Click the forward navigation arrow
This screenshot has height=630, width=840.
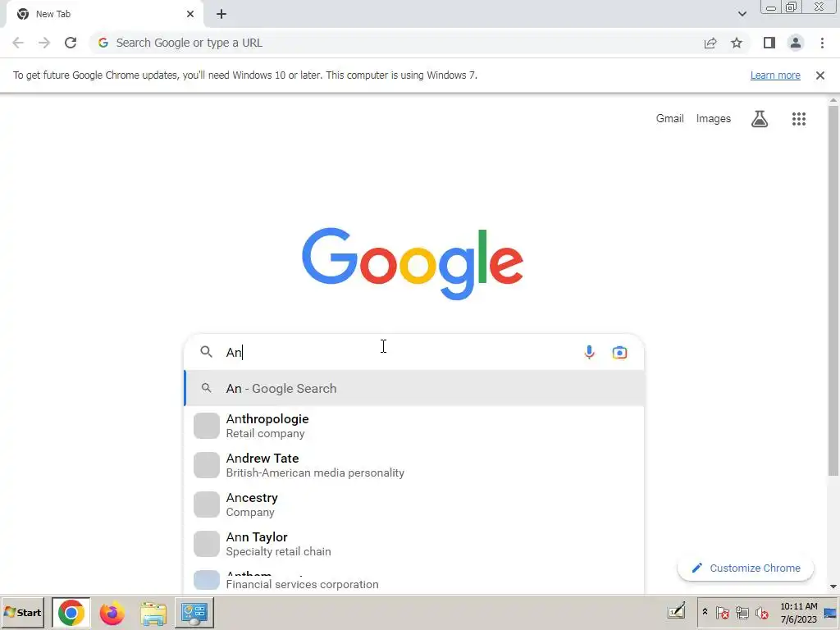44,43
